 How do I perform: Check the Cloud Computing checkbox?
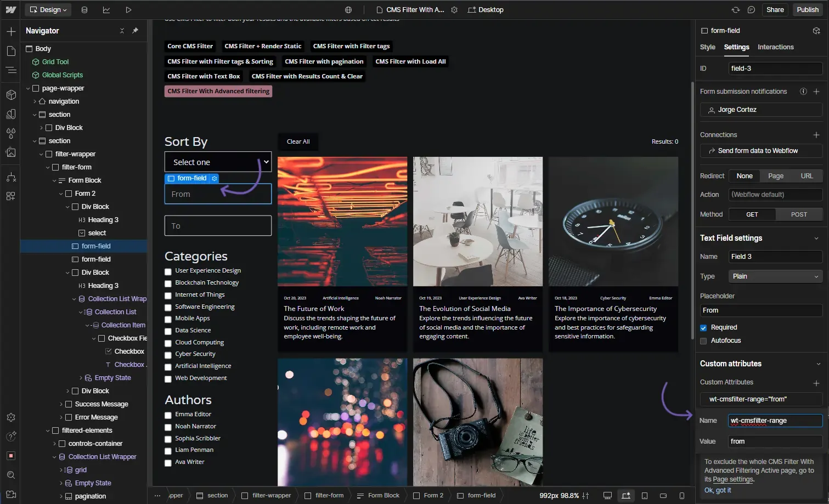click(168, 343)
